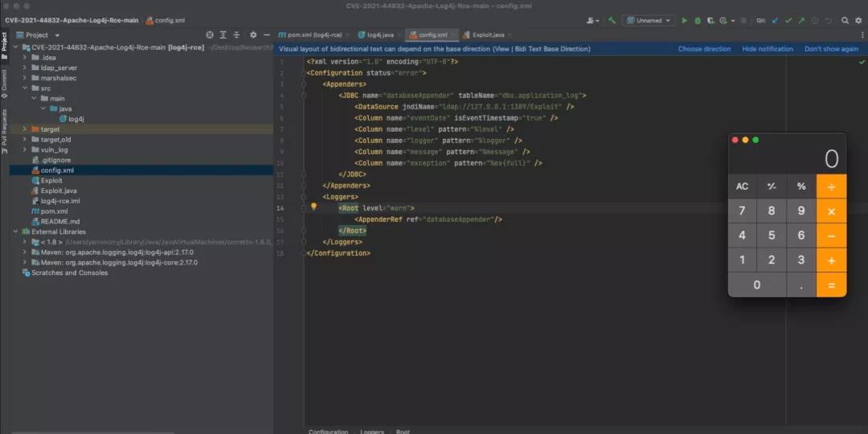
Task: Expand the ldap_server folder
Action: (25, 68)
